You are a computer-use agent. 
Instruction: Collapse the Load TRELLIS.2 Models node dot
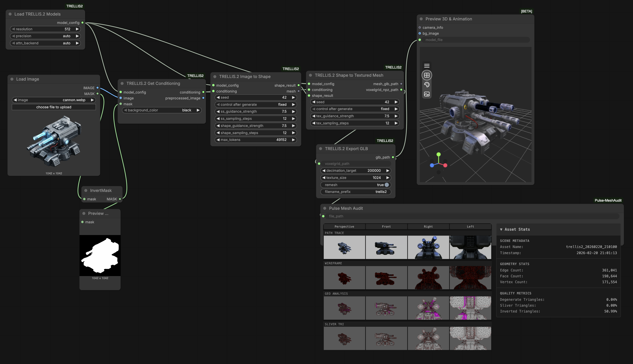point(10,14)
